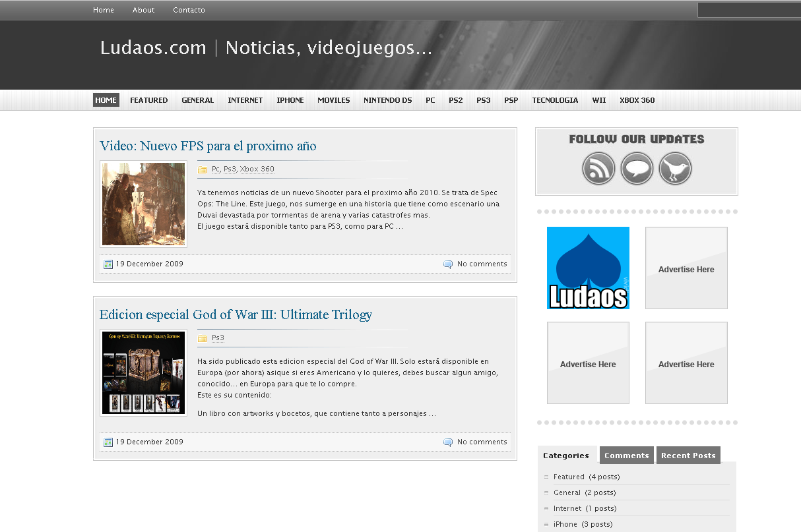Open the God of War III Ultimate Trilogy post
Viewport: 801px width, 532px height.
pyautogui.click(x=236, y=314)
